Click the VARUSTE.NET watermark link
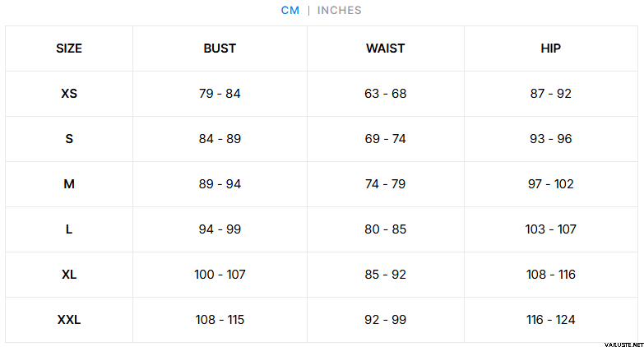 [x=624, y=345]
